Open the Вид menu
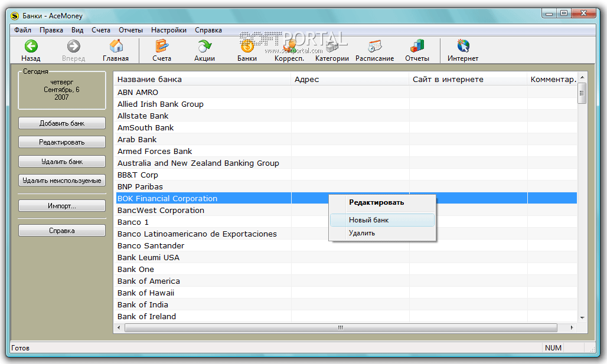This screenshot has width=607, height=364. point(77,29)
